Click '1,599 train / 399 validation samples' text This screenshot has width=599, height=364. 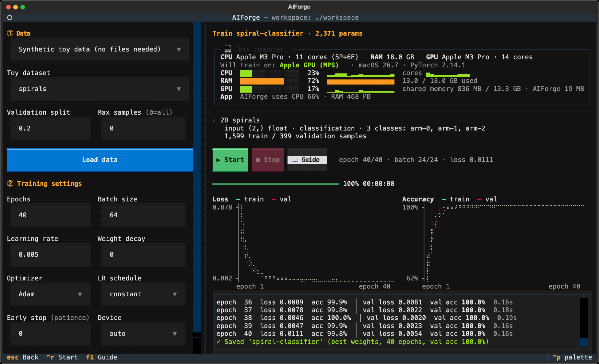click(x=295, y=136)
